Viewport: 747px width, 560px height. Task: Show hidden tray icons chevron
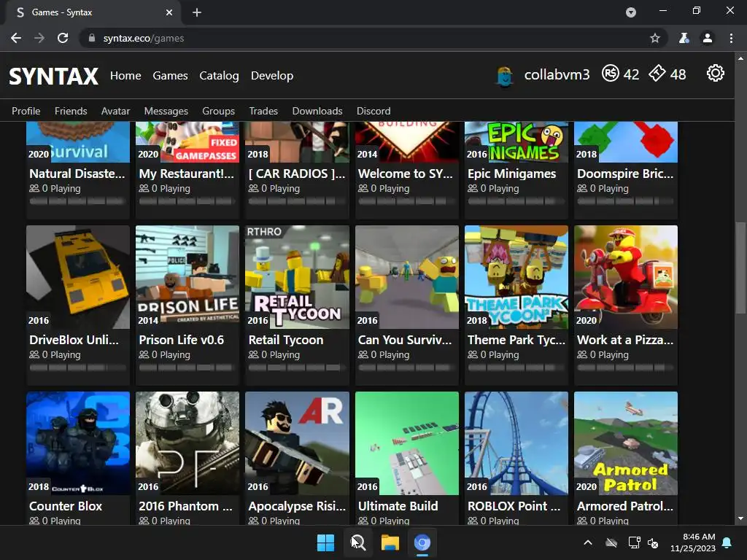click(x=588, y=542)
